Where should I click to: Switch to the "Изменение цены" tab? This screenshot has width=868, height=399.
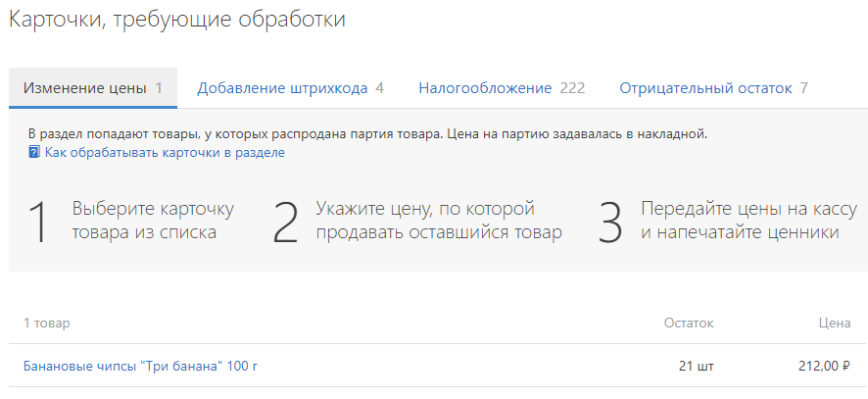click(92, 88)
